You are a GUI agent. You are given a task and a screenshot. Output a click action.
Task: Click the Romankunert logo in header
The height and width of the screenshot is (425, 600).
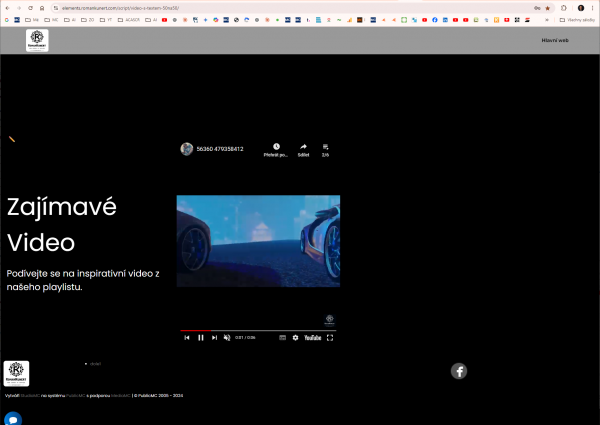tap(37, 40)
